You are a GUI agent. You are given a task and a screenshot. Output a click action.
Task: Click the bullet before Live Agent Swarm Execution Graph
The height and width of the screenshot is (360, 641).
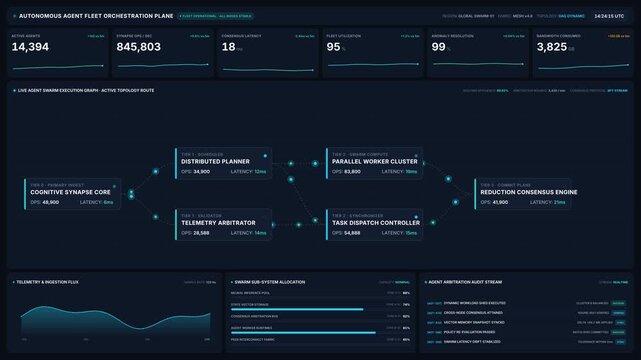tap(14, 90)
